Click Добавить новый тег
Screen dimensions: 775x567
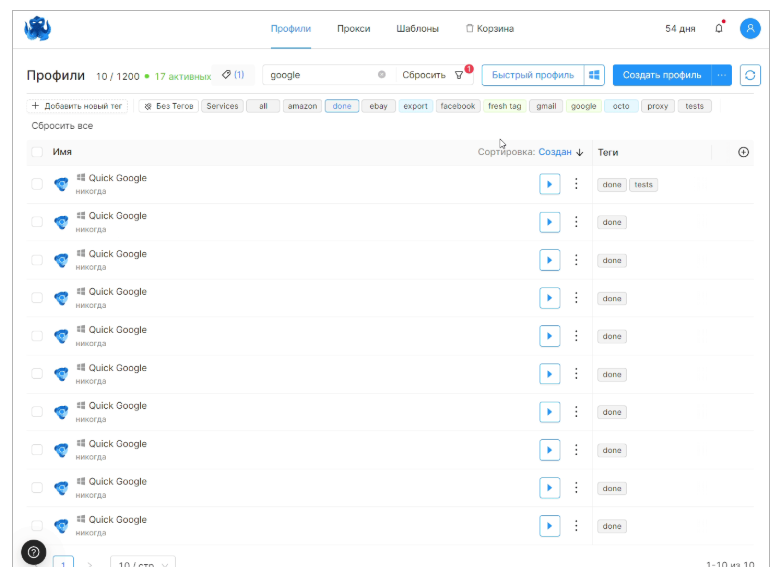77,106
